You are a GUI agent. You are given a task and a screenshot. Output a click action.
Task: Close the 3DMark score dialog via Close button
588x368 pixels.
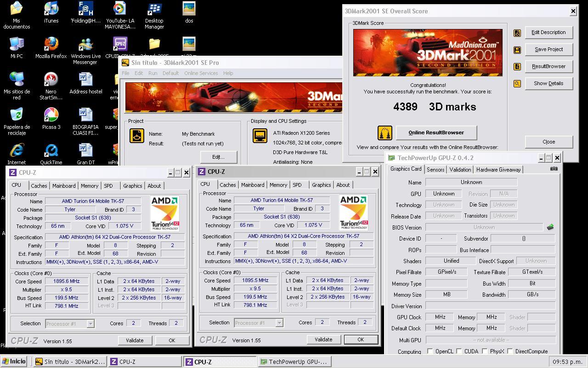click(548, 142)
